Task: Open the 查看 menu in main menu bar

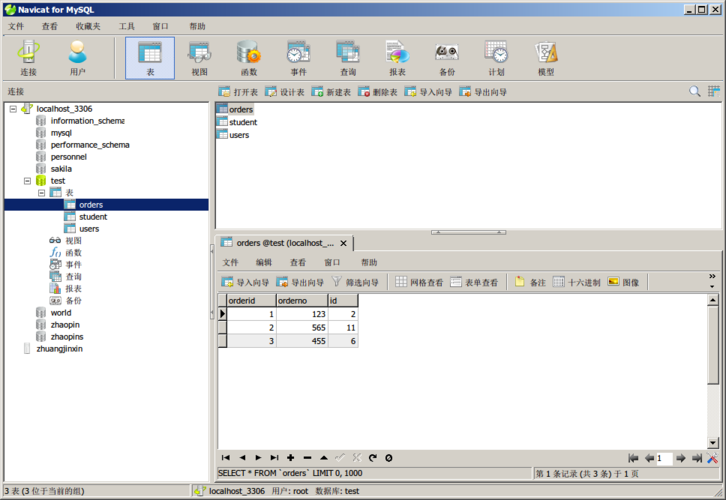Action: tap(50, 26)
